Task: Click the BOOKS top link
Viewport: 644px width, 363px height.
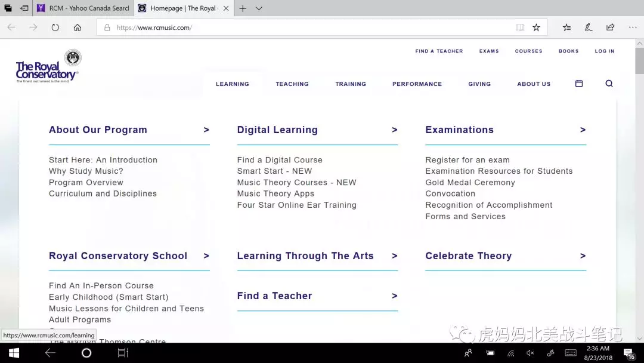Action: click(568, 51)
